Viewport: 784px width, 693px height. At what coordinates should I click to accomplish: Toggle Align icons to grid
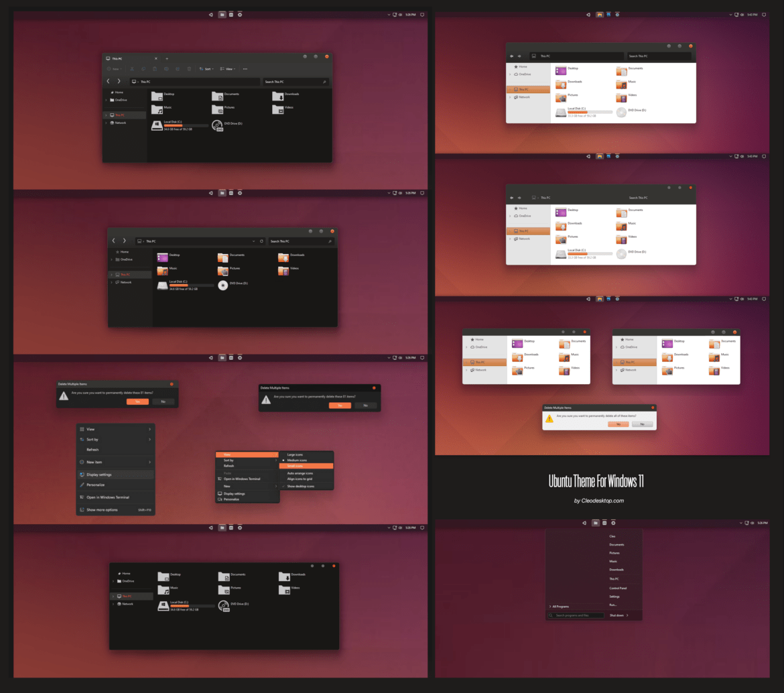click(x=300, y=479)
